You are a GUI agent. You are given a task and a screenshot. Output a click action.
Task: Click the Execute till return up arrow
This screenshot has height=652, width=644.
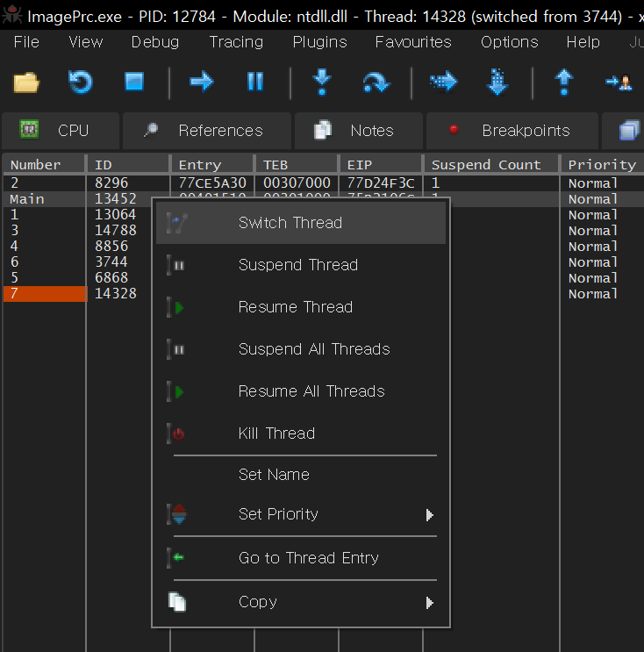pos(564,82)
